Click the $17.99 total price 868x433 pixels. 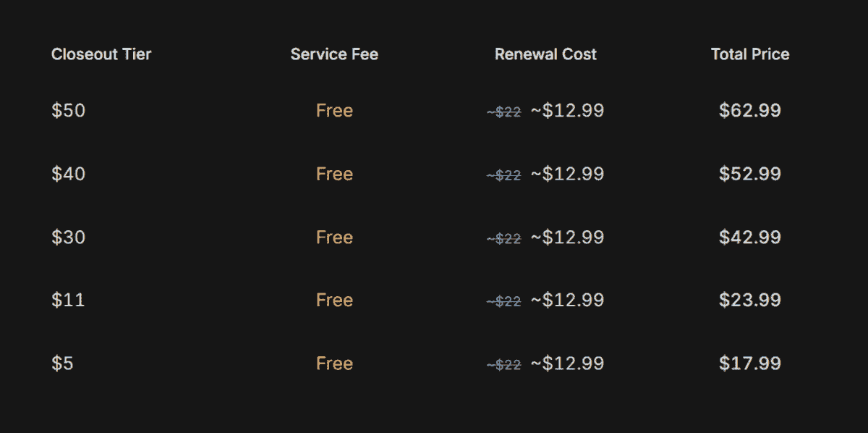[750, 363]
